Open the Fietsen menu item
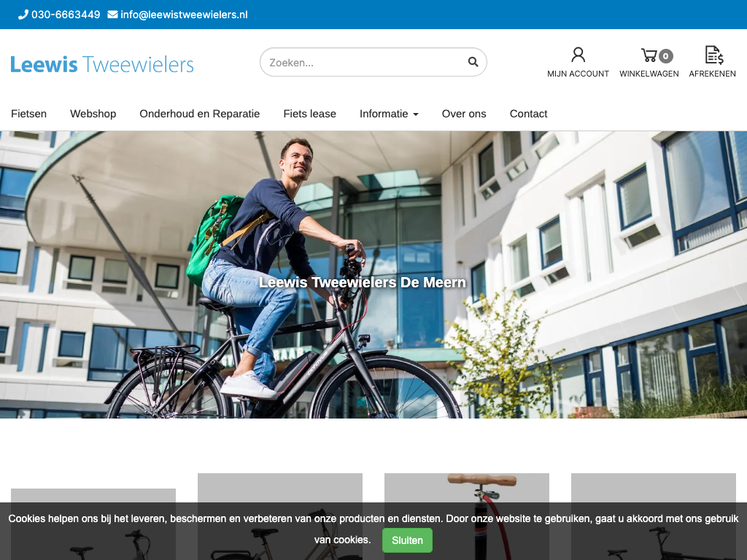This screenshot has width=747, height=560. tap(28, 114)
